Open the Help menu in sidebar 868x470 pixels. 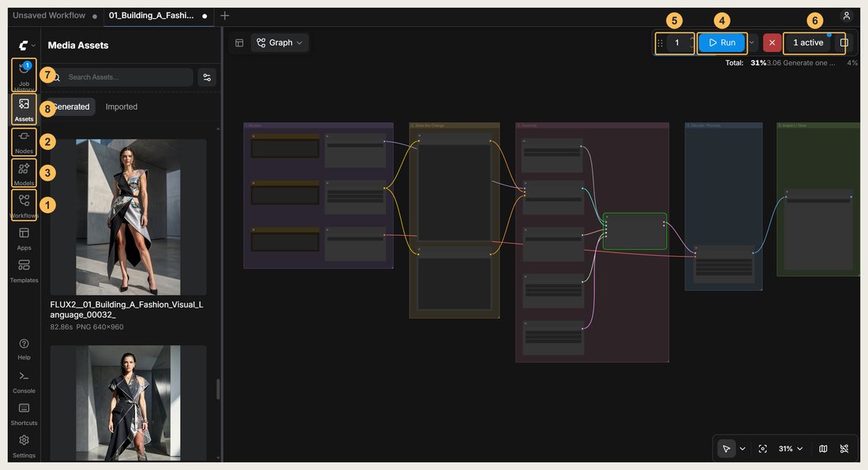[24, 349]
